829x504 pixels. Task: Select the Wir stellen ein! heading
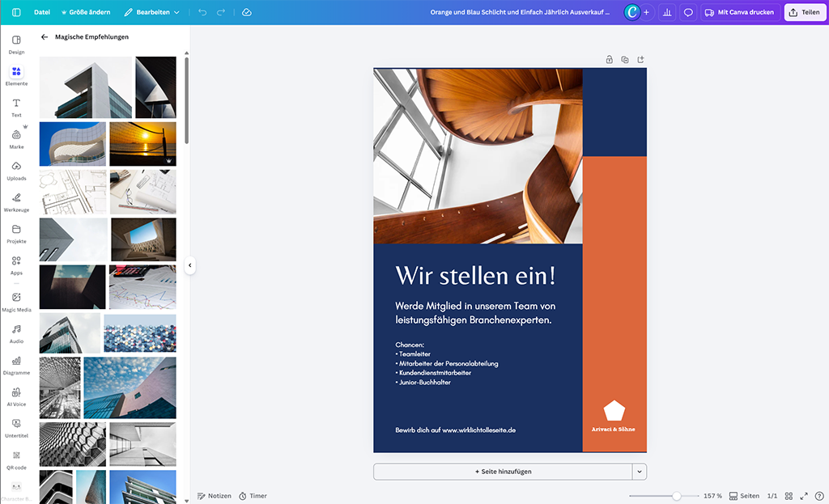pyautogui.click(x=475, y=276)
